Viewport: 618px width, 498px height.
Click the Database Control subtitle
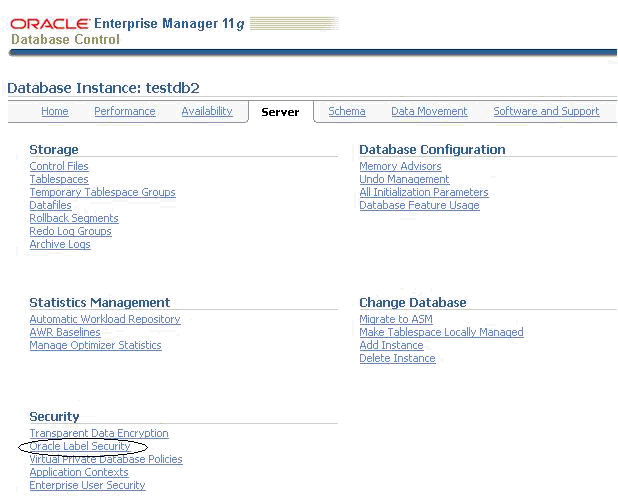pyautogui.click(x=65, y=39)
